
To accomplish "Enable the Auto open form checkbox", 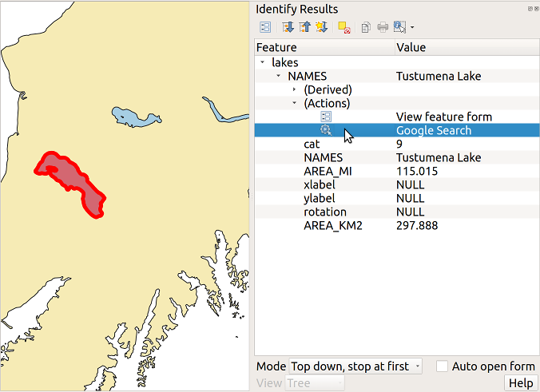I will click(443, 366).
